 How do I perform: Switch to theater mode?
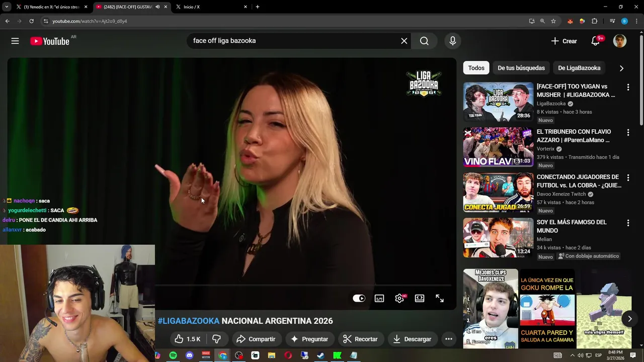[420, 298]
